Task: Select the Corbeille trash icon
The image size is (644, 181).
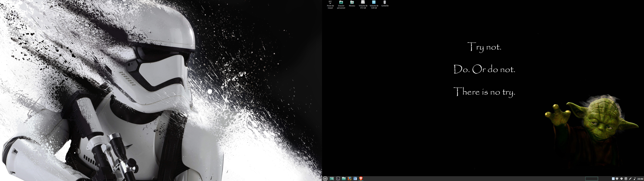Action: [x=385, y=3]
